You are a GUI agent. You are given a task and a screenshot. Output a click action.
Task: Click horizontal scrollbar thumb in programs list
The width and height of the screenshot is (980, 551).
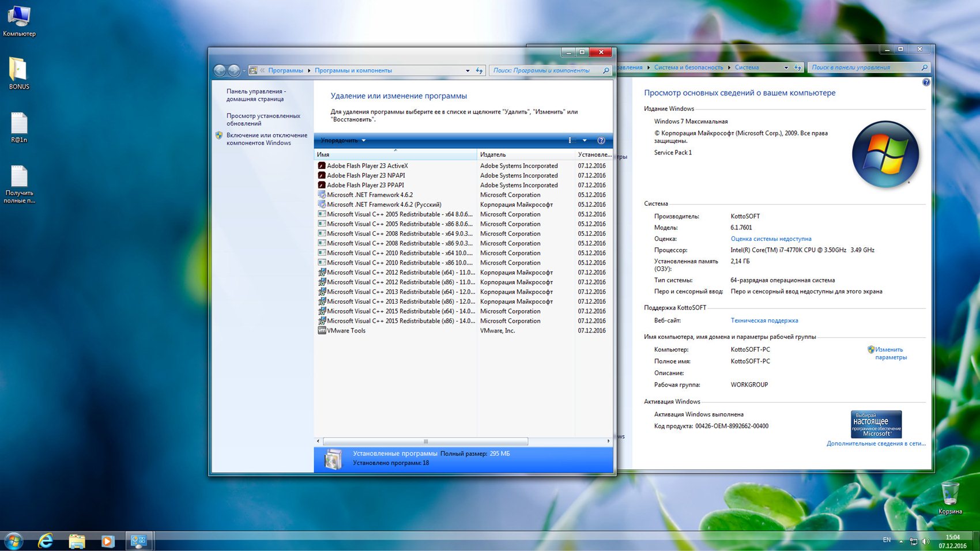pyautogui.click(x=425, y=441)
